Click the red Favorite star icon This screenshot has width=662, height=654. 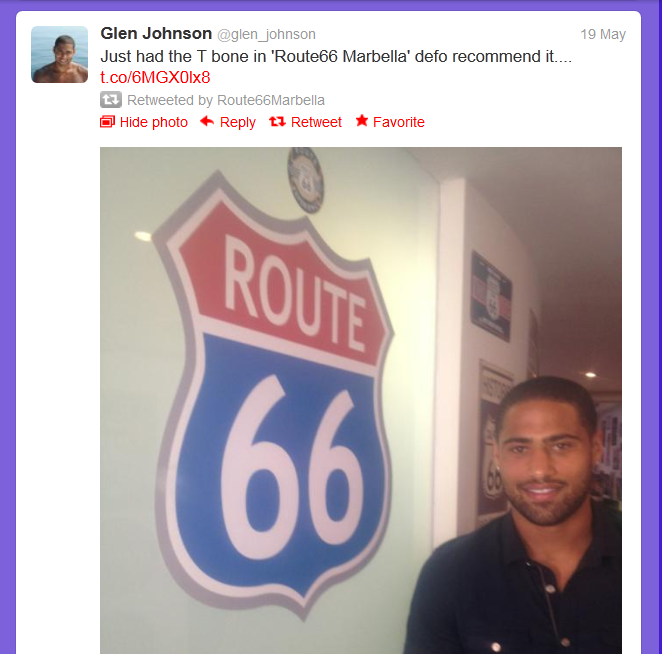coord(362,121)
